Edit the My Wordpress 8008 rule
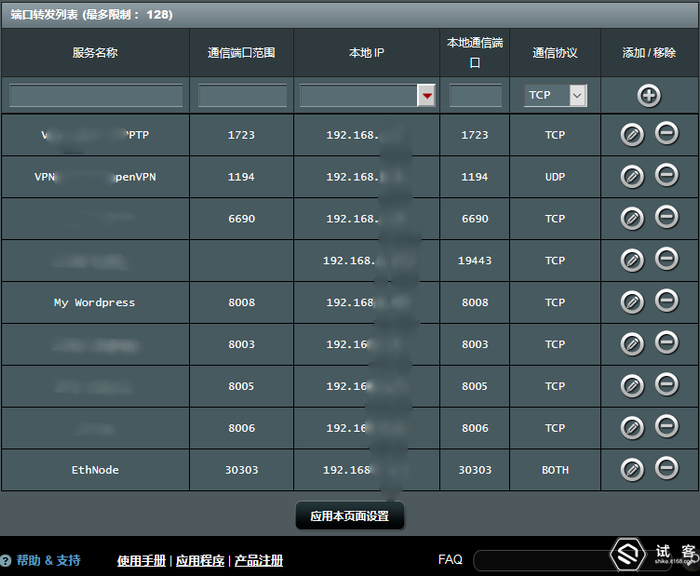This screenshot has height=576, width=700. pyautogui.click(x=632, y=302)
